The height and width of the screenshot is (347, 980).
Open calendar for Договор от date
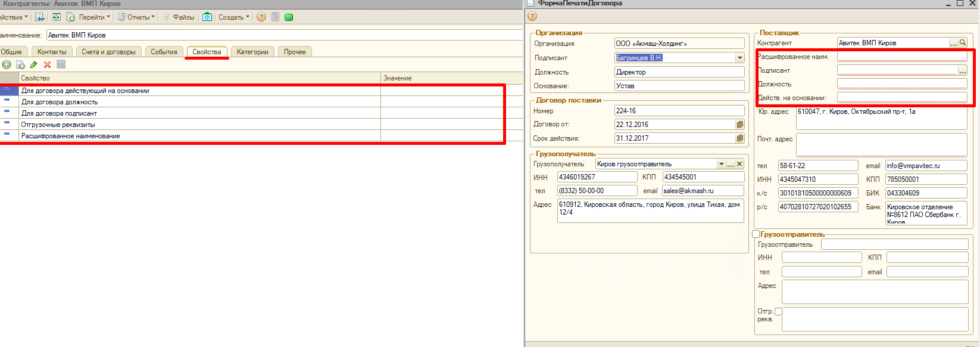[x=739, y=125]
